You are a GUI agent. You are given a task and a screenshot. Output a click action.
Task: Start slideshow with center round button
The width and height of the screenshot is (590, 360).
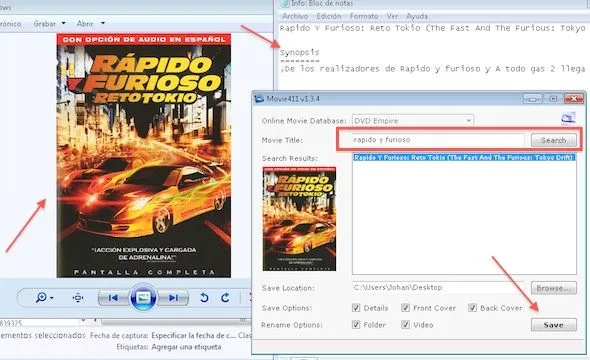[143, 298]
